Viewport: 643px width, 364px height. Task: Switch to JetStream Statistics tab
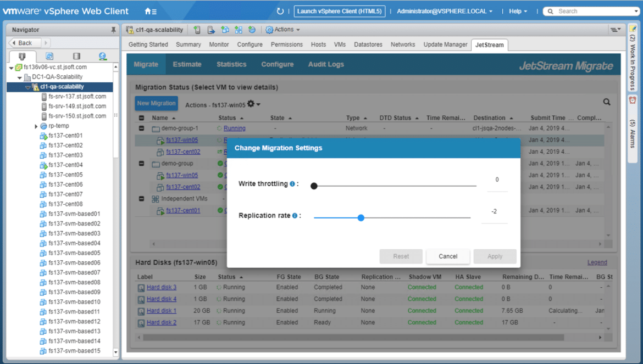(231, 64)
